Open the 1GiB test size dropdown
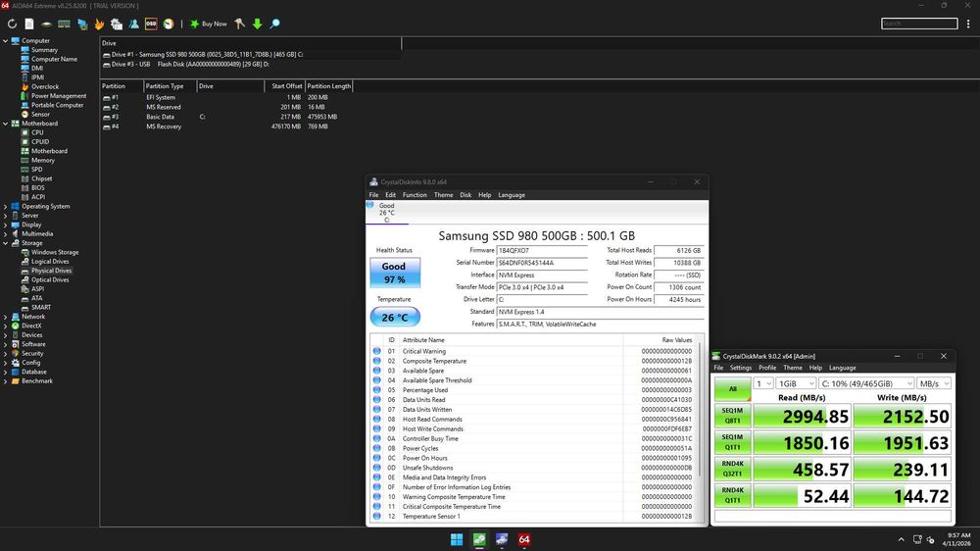The width and height of the screenshot is (980, 551). (x=796, y=383)
